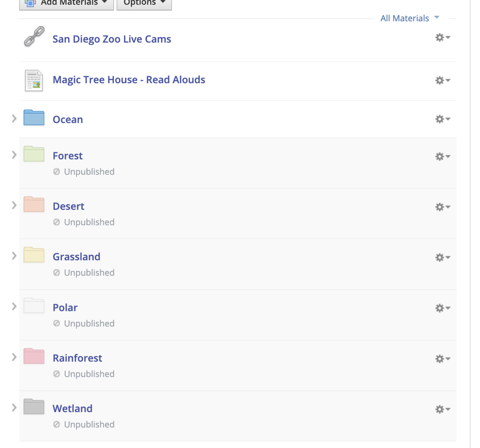Screen dimensions: 480x448
Task: Open gear menu for San Diego Zoo Live Cams
Action: pos(442,38)
